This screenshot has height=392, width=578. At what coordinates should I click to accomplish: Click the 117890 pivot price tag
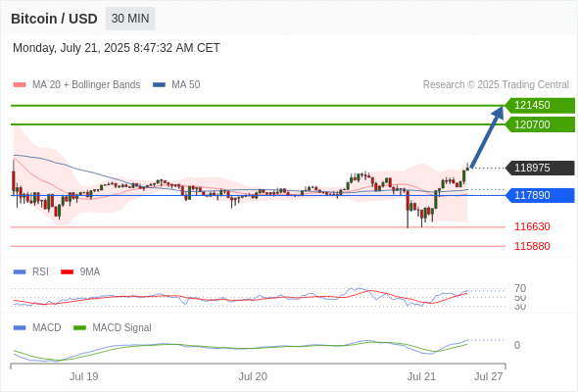click(x=540, y=195)
